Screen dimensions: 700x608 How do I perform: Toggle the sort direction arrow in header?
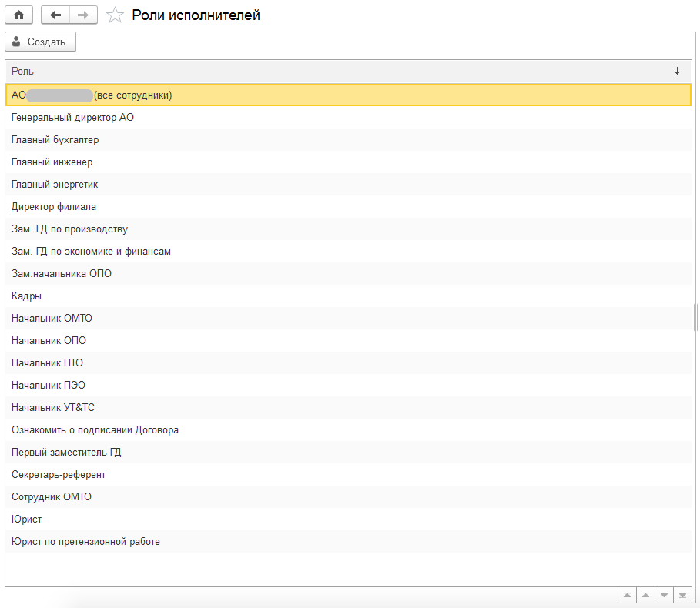coord(677,71)
